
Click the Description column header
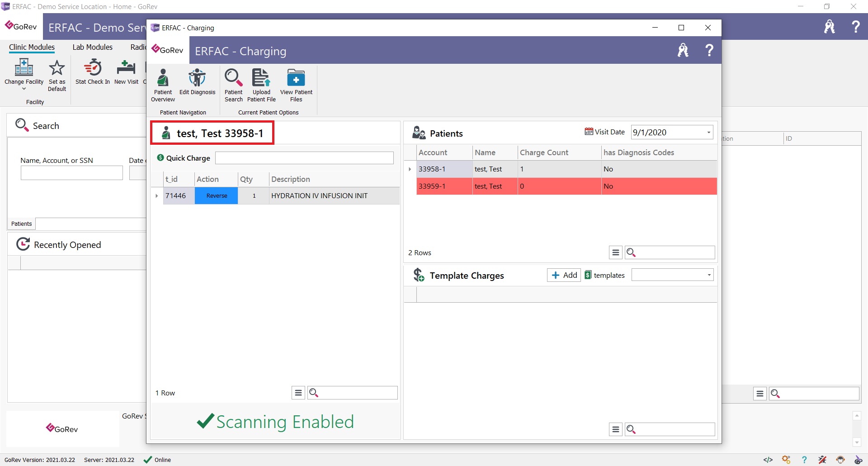(x=334, y=179)
